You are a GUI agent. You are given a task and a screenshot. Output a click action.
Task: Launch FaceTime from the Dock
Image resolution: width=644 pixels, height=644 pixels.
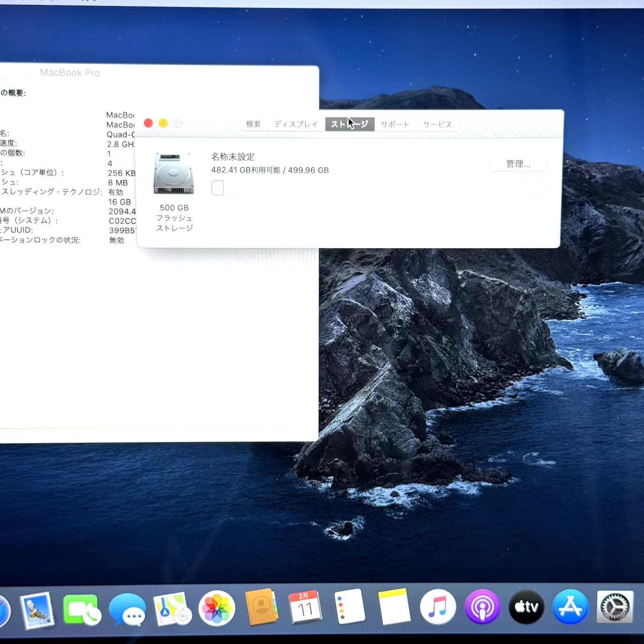pos(82,609)
